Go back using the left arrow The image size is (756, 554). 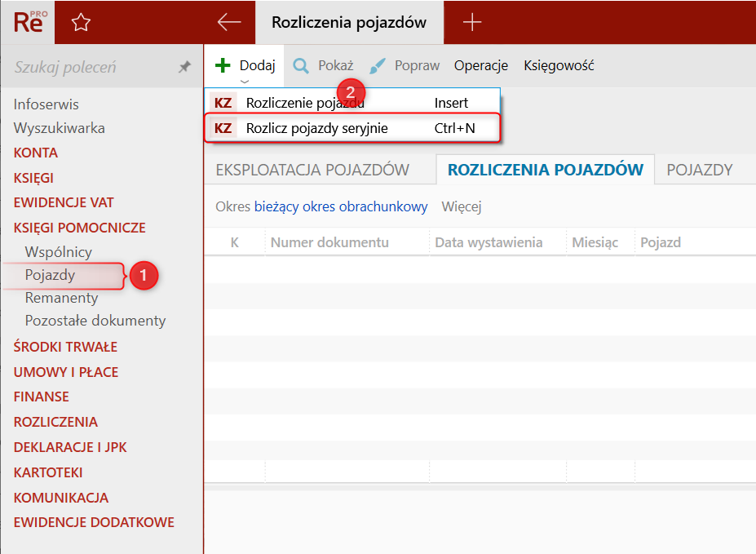(x=229, y=22)
